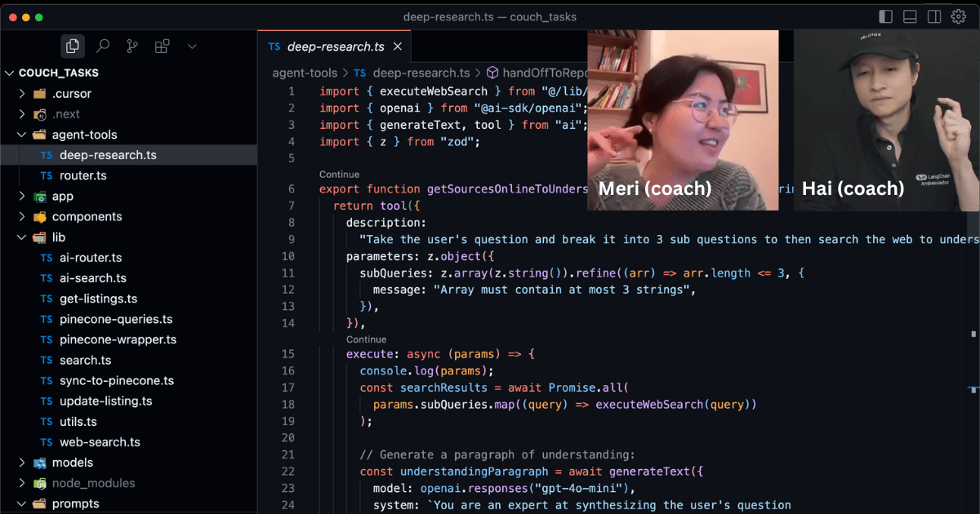Image resolution: width=980 pixels, height=514 pixels.
Task: Click the symbol icon beside handOffToRep in breadcrumbs
Action: pos(491,73)
